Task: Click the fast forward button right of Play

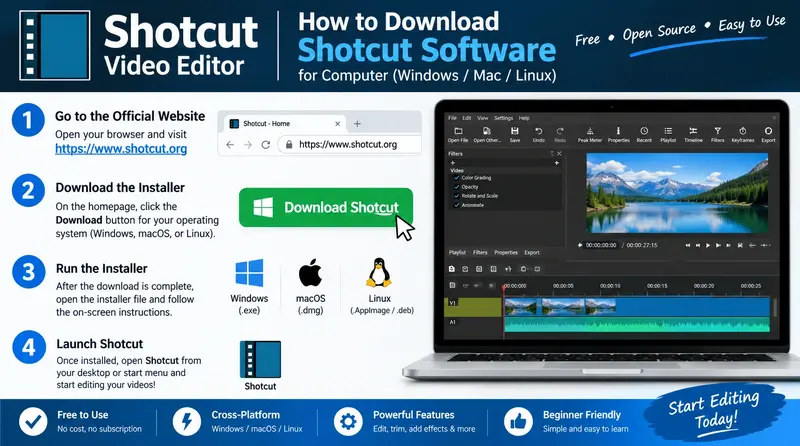Action: point(718,245)
